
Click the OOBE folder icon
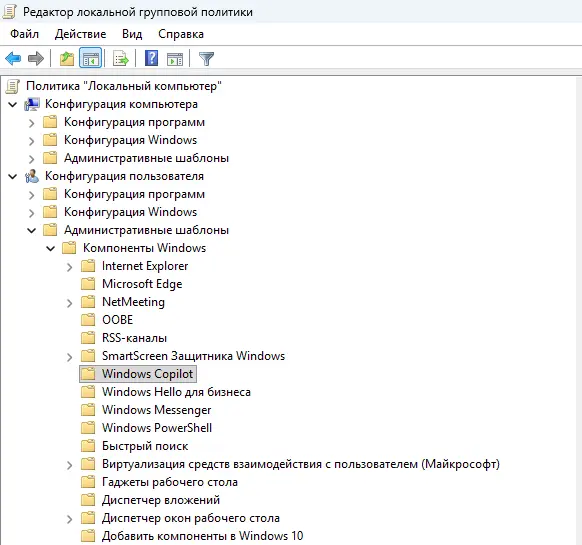(x=88, y=320)
